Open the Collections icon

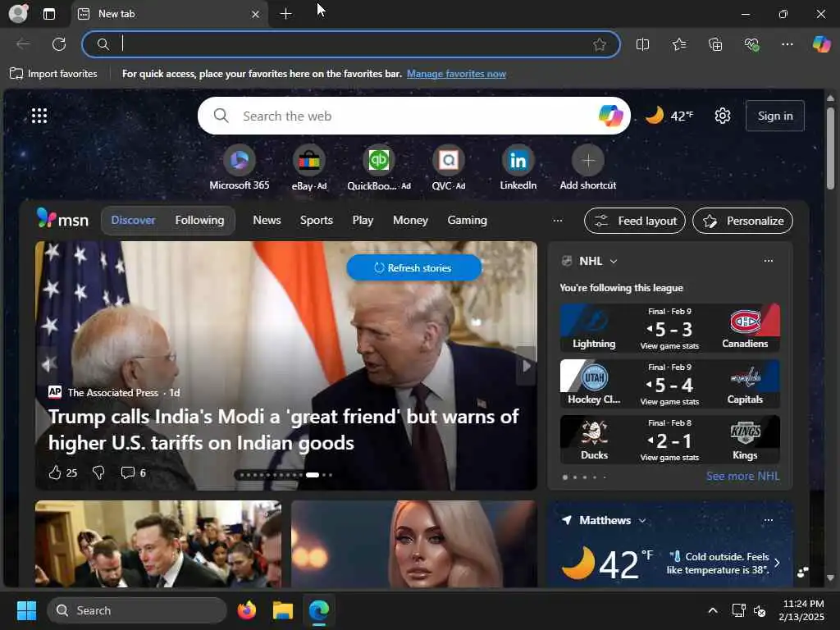715,44
